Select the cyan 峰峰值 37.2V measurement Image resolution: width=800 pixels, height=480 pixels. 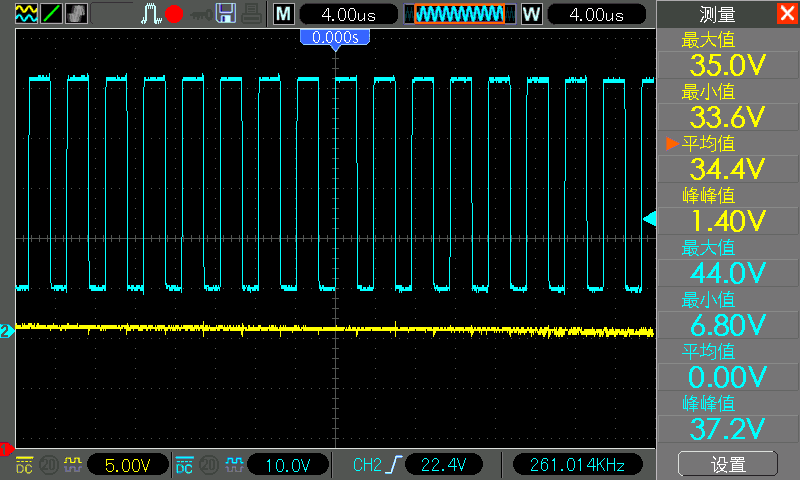[x=728, y=418]
